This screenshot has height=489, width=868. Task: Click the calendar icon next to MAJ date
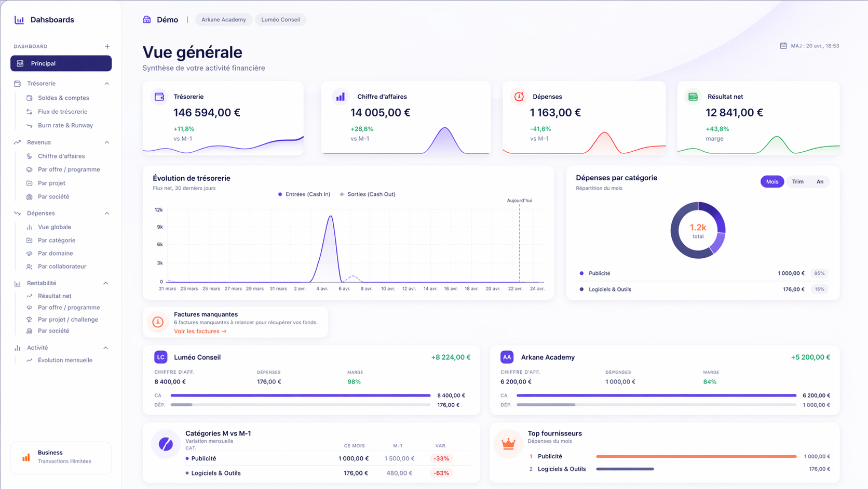(x=783, y=46)
